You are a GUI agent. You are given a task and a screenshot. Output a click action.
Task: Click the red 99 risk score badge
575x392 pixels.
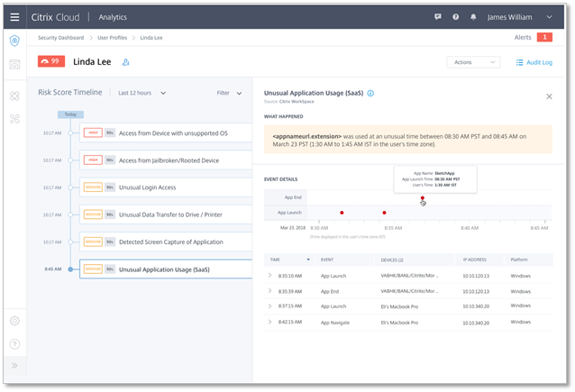click(x=51, y=61)
